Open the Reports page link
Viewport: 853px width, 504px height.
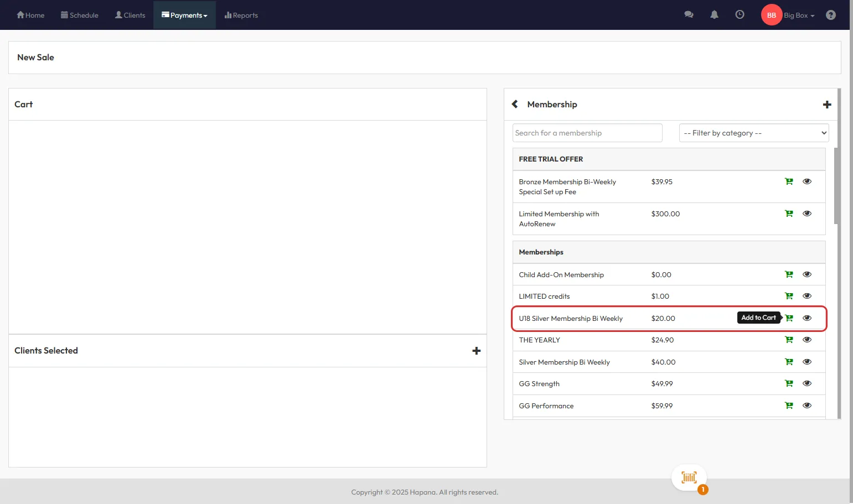pyautogui.click(x=241, y=15)
